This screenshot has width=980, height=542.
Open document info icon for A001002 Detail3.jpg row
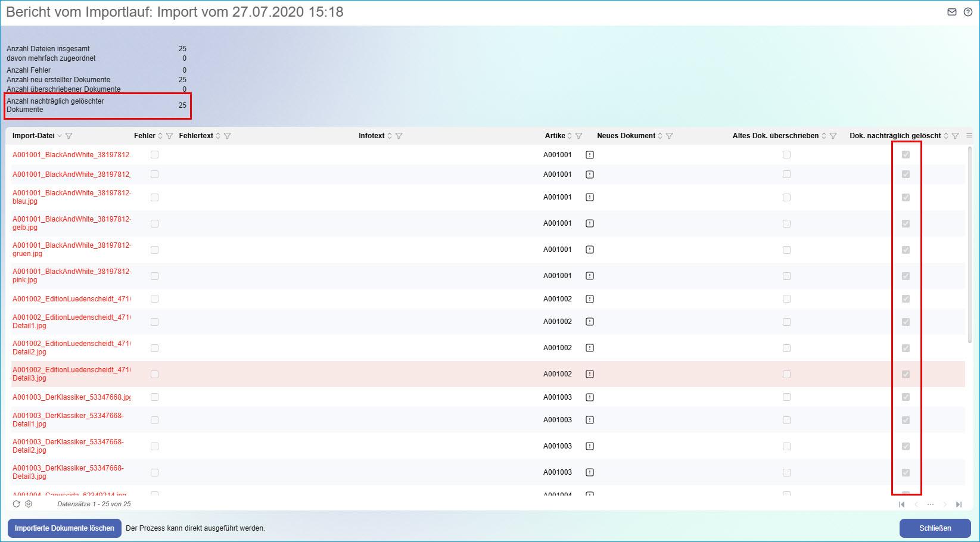coord(590,374)
